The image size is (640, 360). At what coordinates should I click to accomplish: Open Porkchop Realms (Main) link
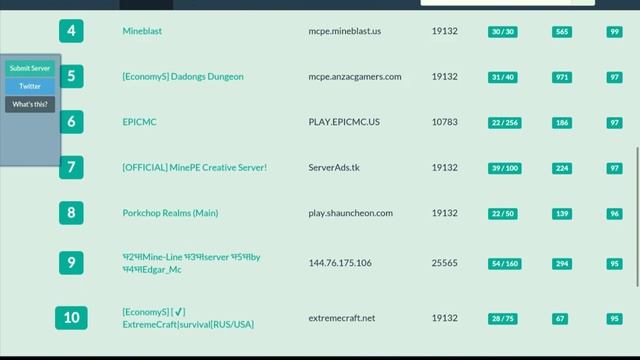170,213
